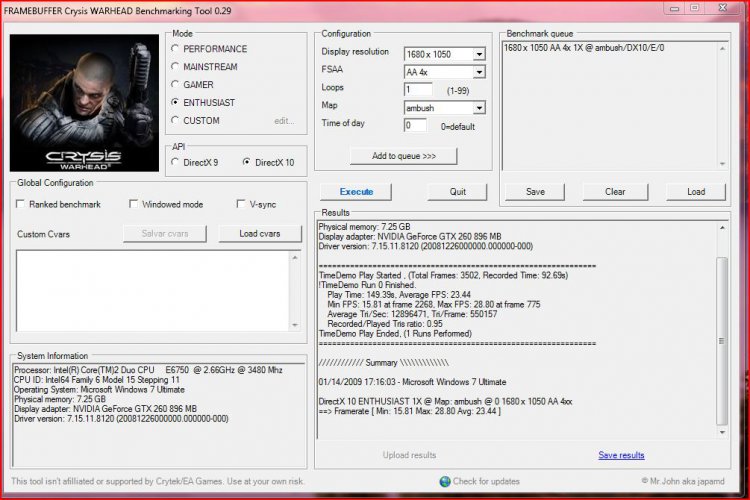
Task: Select the queued 1680 x 1050 ambush entry
Action: tap(584, 48)
